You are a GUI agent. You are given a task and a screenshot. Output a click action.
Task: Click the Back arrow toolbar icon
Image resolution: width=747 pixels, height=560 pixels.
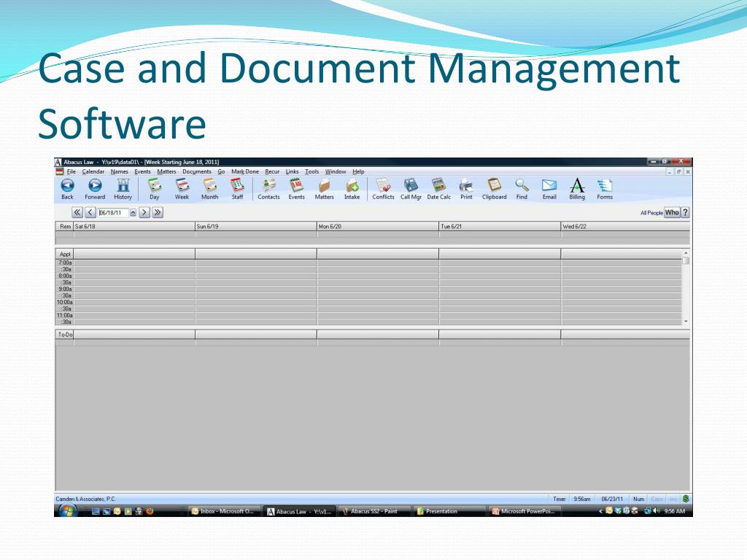68,185
